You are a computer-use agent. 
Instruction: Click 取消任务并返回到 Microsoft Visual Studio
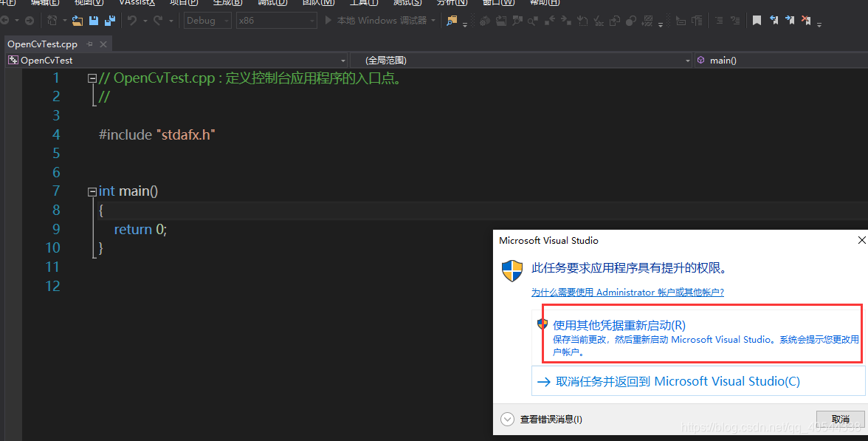[x=668, y=380]
